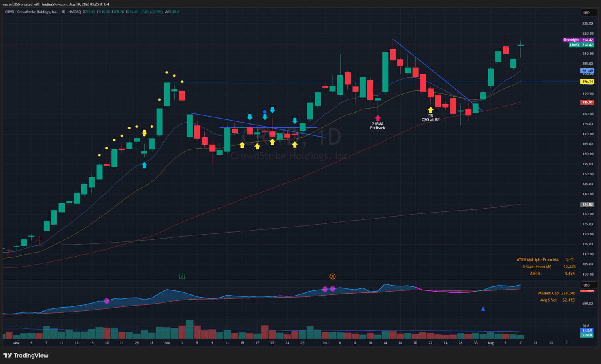This screenshot has width=601, height=364.
Task: Click the 'Market Cap' label
Action: tap(548, 293)
